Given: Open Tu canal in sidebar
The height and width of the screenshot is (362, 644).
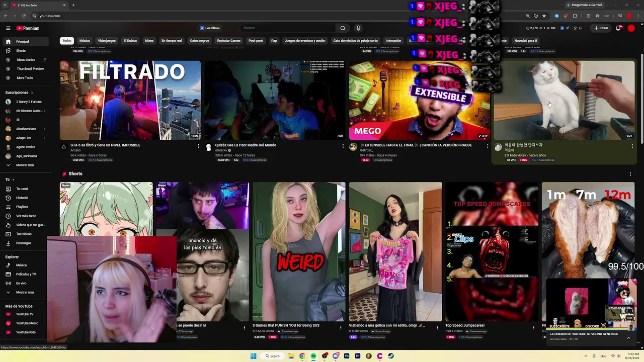Looking at the screenshot, I should click(27, 189).
